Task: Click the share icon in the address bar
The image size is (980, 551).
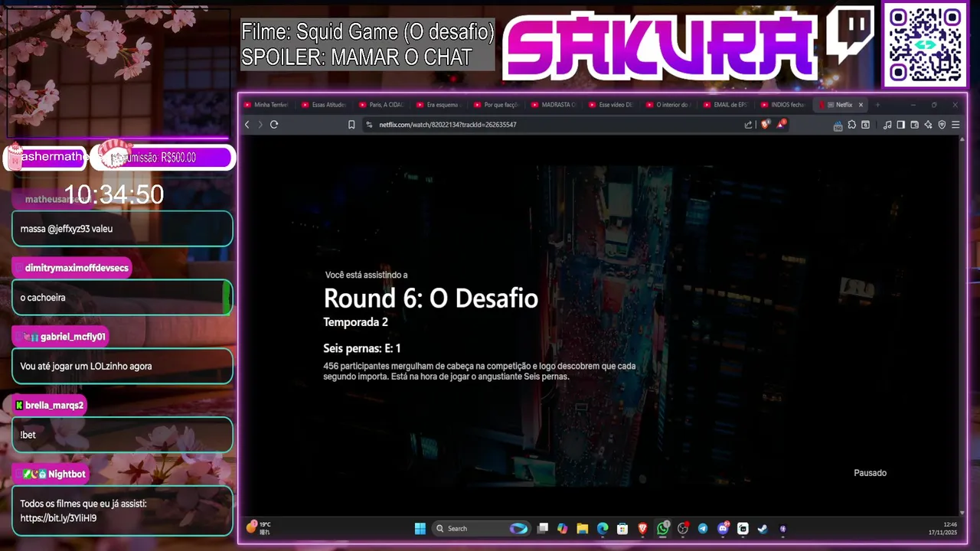Action: [748, 125]
